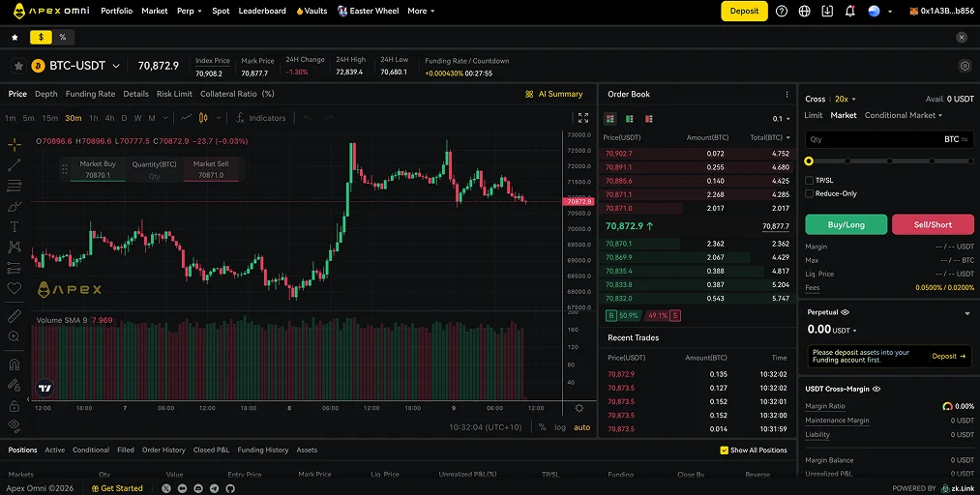The image size is (980, 495).
Task: Select the patterns tool
Action: pyautogui.click(x=15, y=247)
